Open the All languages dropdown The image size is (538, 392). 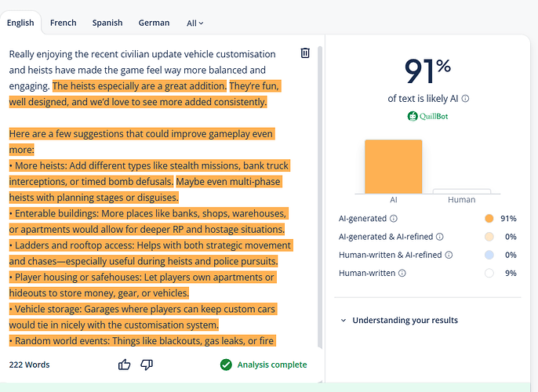[x=194, y=23]
